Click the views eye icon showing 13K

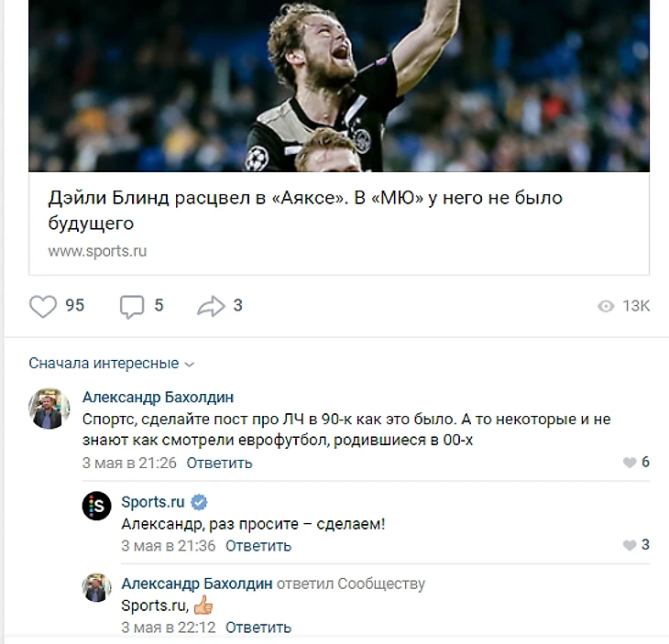pos(606,306)
